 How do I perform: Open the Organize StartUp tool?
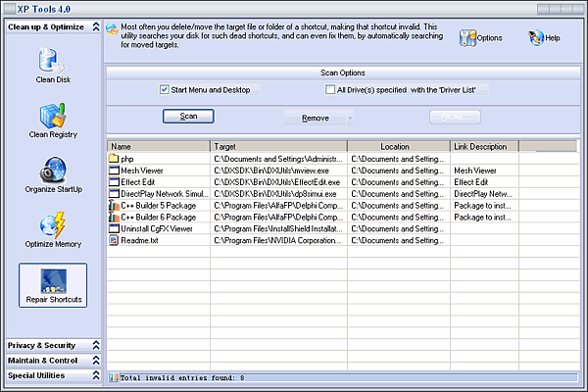click(53, 175)
